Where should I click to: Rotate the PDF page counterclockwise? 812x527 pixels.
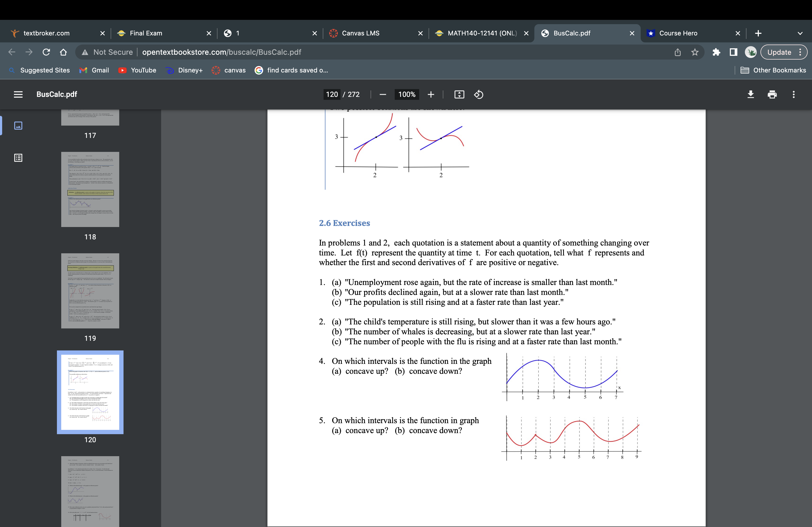click(x=478, y=94)
